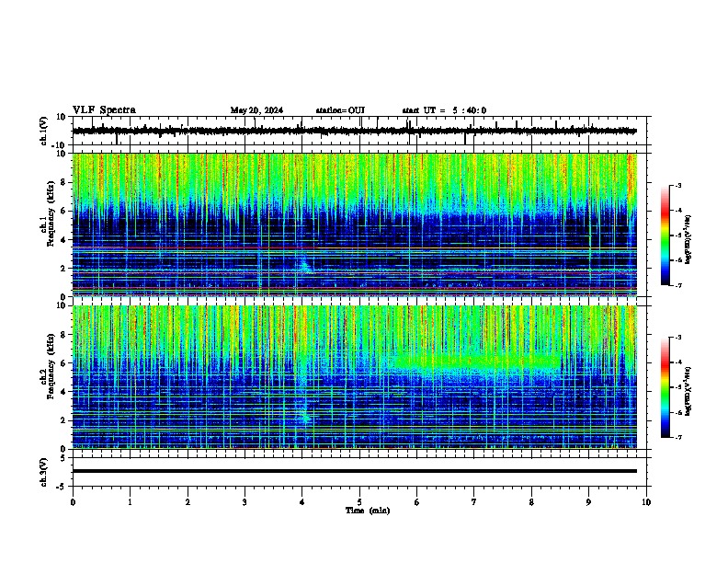728x563 pixels.
Task: Click the time axis tick label "8"
Action: pyautogui.click(x=531, y=502)
